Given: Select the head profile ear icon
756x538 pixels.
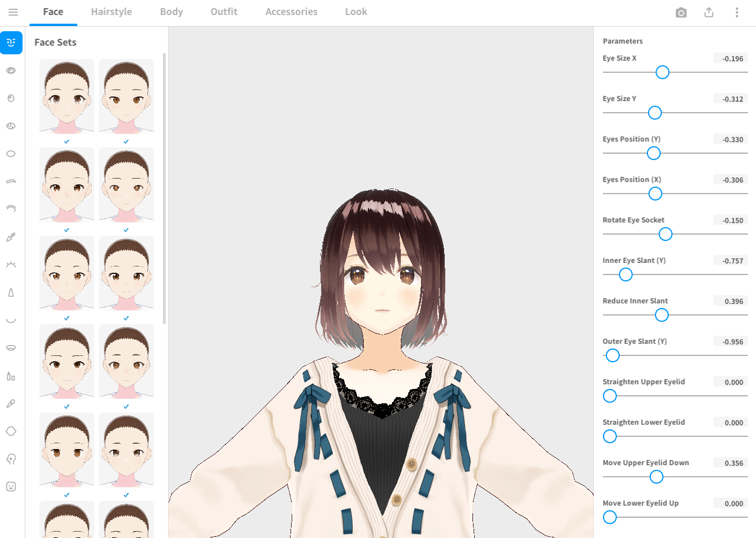Looking at the screenshot, I should tap(11, 459).
